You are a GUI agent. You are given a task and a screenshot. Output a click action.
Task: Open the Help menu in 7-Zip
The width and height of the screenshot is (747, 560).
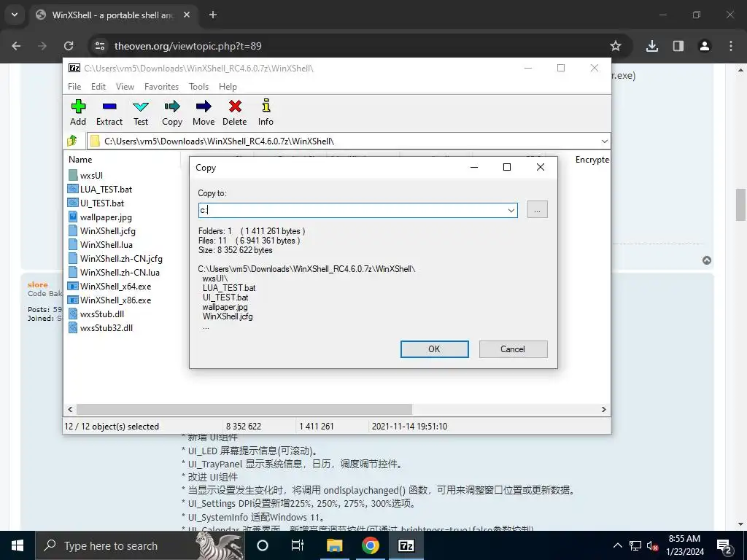tap(228, 87)
